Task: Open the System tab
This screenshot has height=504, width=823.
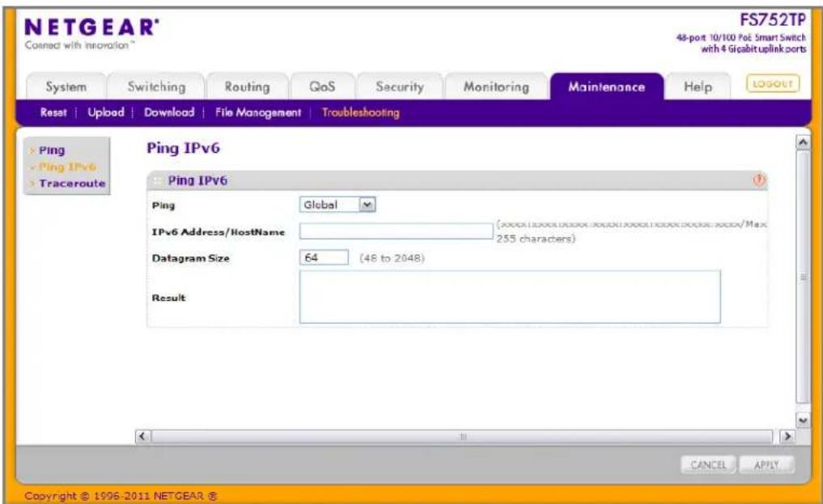Action: (66, 87)
